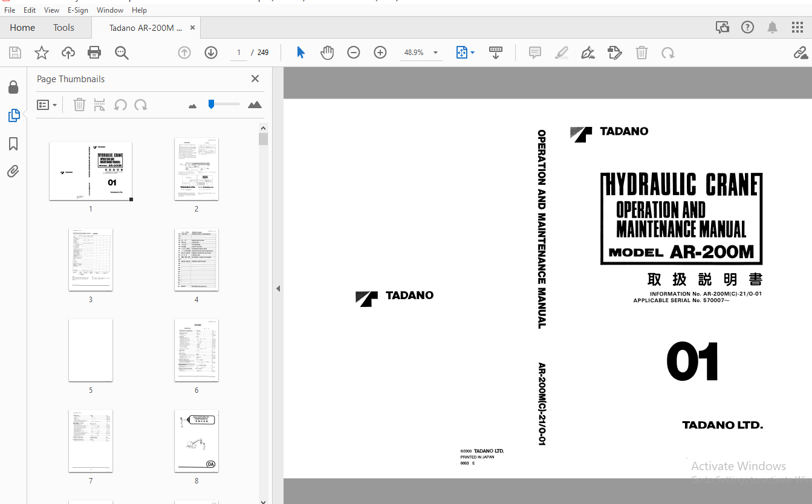The image size is (812, 504).
Task: Select blank page 5 thumbnail
Action: click(91, 351)
